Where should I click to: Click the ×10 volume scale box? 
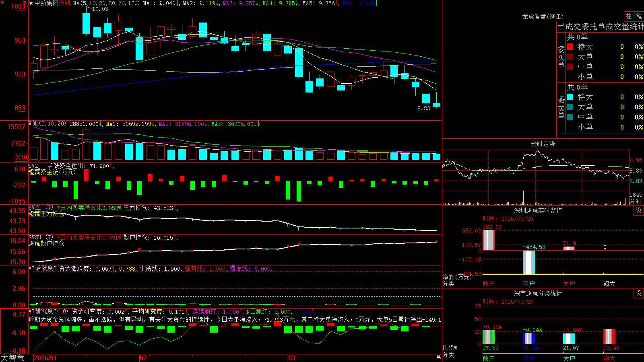(x=21, y=157)
